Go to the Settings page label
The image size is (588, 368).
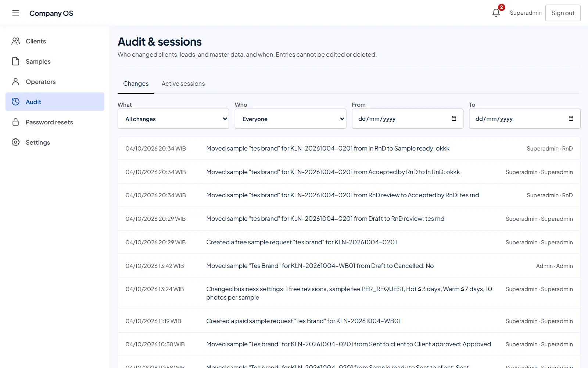(38, 142)
